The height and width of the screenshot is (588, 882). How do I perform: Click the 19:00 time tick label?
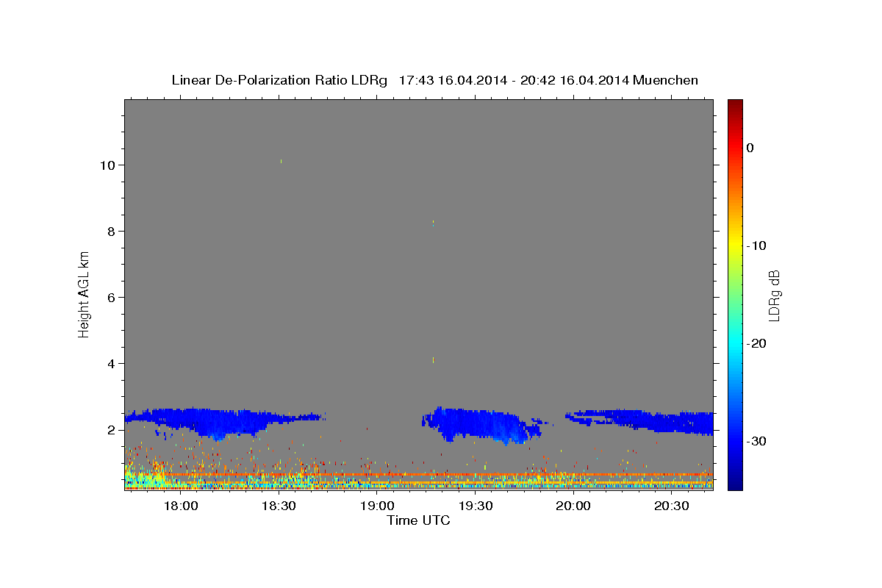[377, 506]
